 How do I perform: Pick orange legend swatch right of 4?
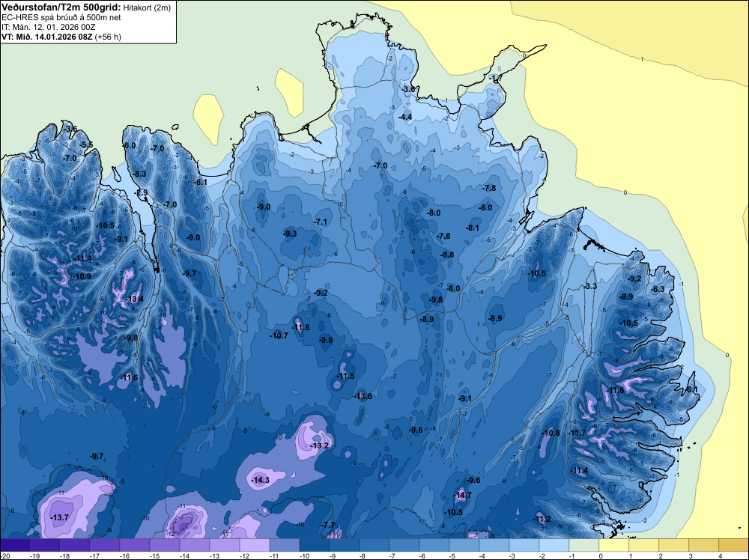tap(733, 545)
